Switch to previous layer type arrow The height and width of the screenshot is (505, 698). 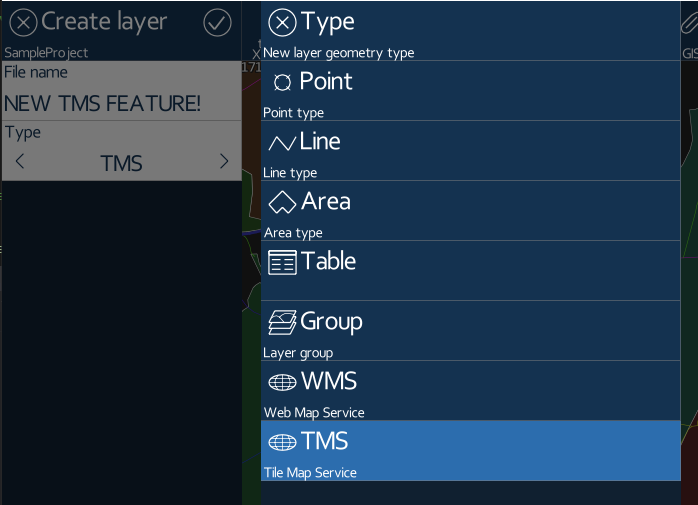pos(21,162)
